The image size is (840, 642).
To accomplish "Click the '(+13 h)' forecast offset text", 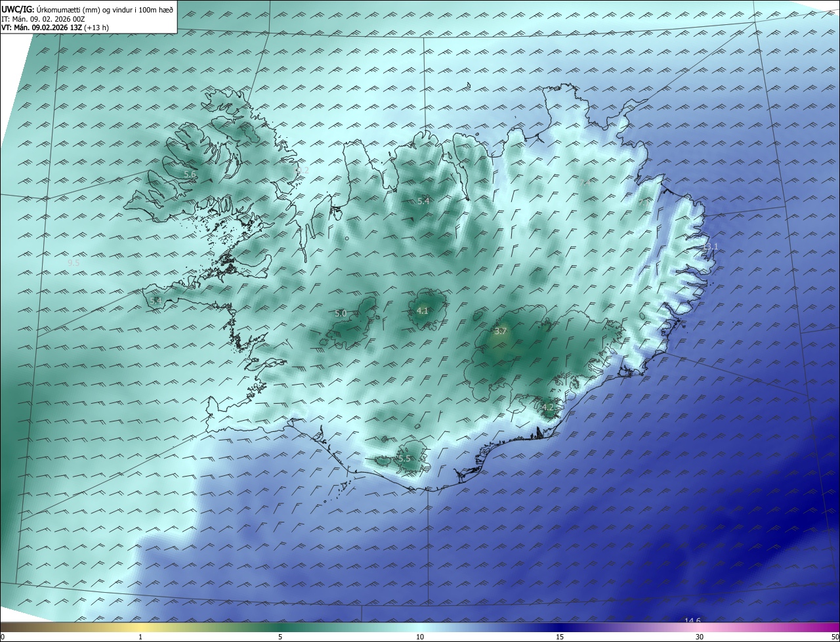I will pyautogui.click(x=96, y=28).
